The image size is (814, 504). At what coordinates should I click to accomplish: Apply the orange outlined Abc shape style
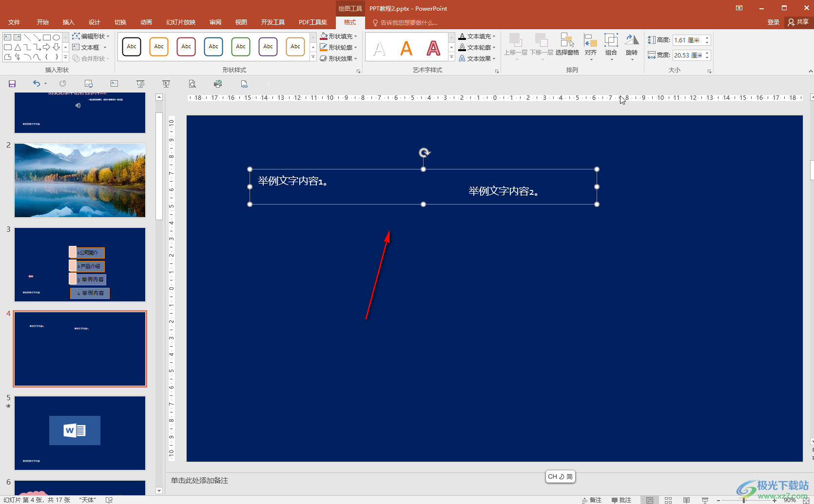pyautogui.click(x=159, y=47)
